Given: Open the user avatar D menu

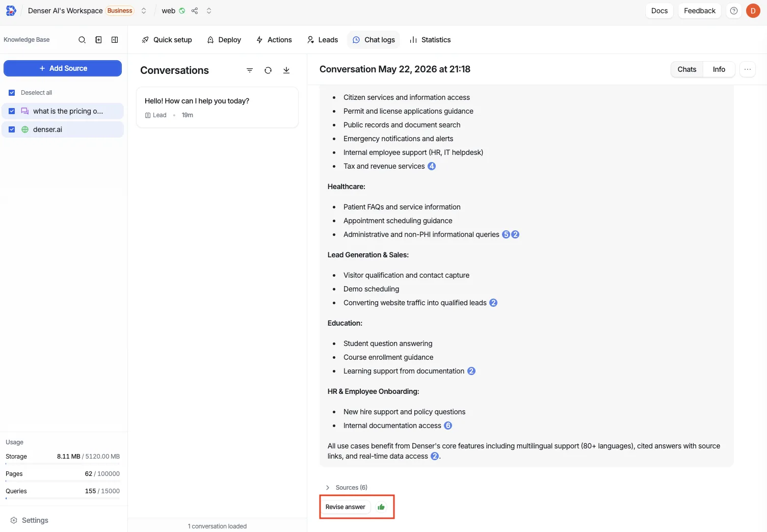Looking at the screenshot, I should [x=753, y=11].
